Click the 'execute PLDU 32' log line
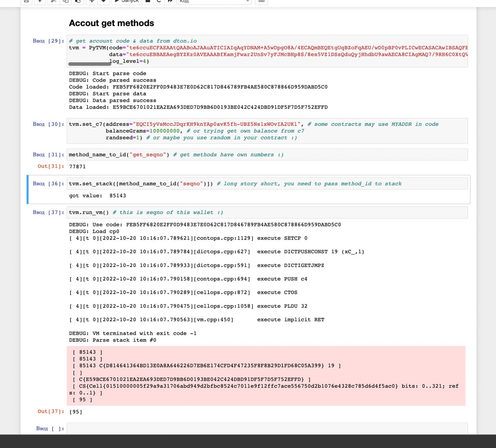Screen dimensions: 496x448 pyautogui.click(x=188, y=306)
